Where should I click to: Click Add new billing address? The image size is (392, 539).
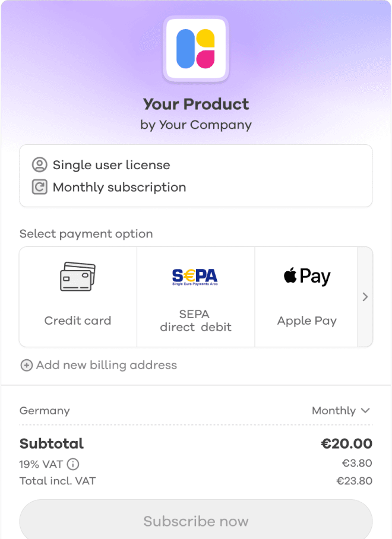click(x=99, y=365)
